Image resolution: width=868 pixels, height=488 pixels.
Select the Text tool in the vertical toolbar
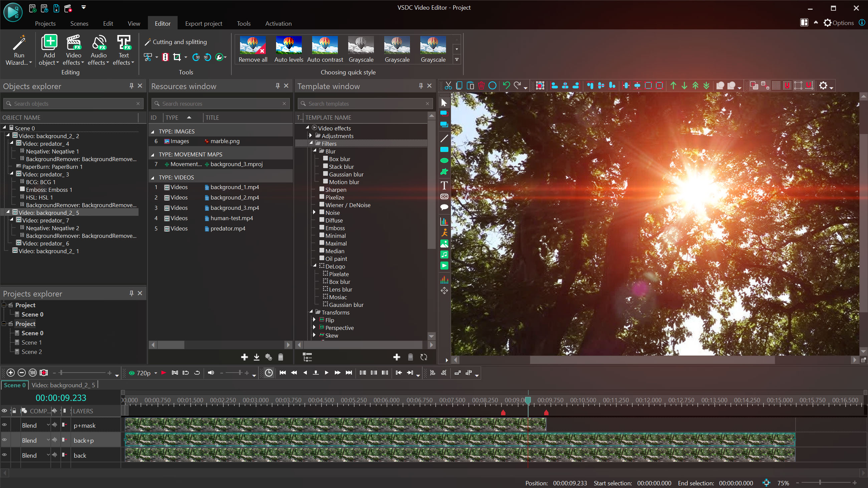click(x=444, y=185)
